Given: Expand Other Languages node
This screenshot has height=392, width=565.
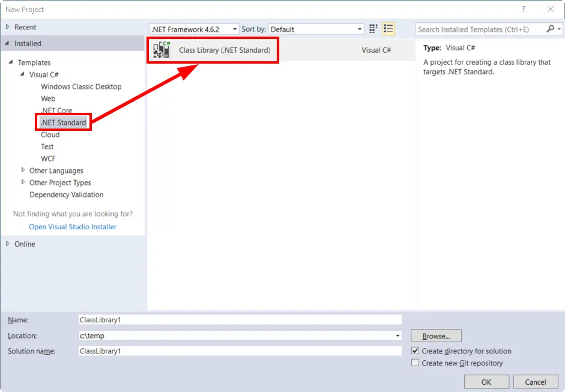Looking at the screenshot, I should (23, 170).
